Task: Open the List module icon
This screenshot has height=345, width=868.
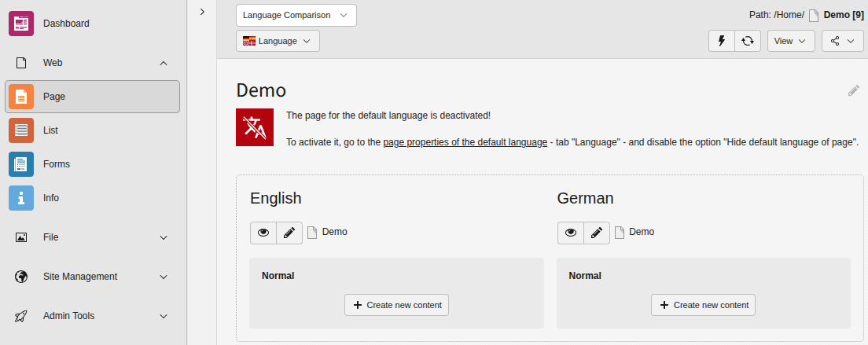Action: 21,130
